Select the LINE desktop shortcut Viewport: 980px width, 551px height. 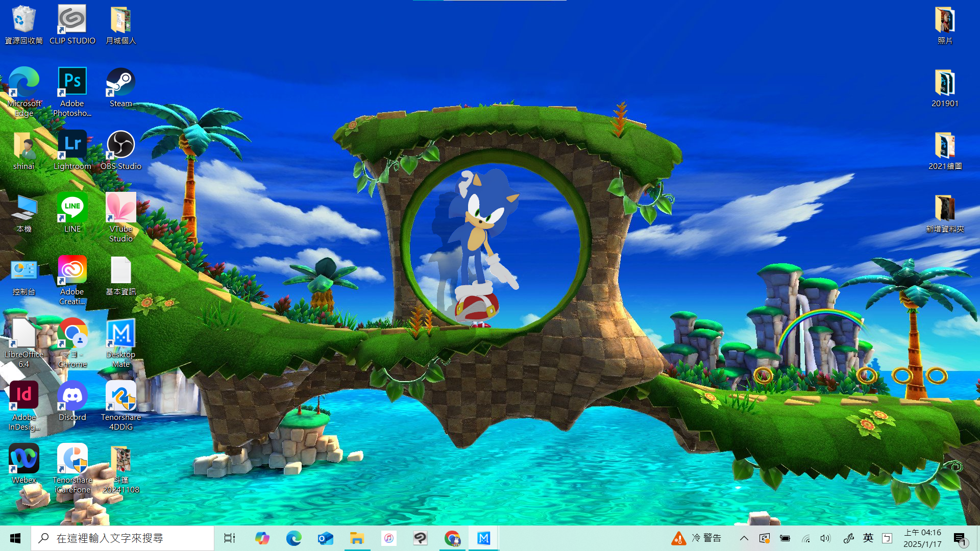[x=72, y=213]
